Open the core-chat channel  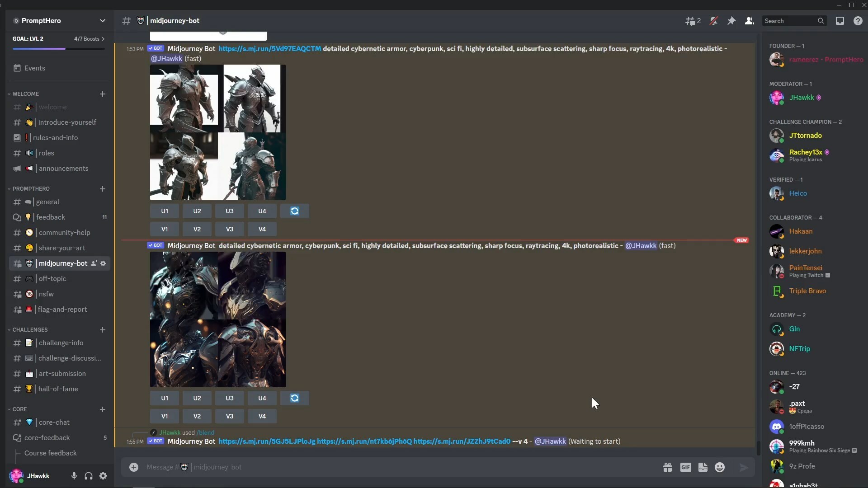pos(59,422)
